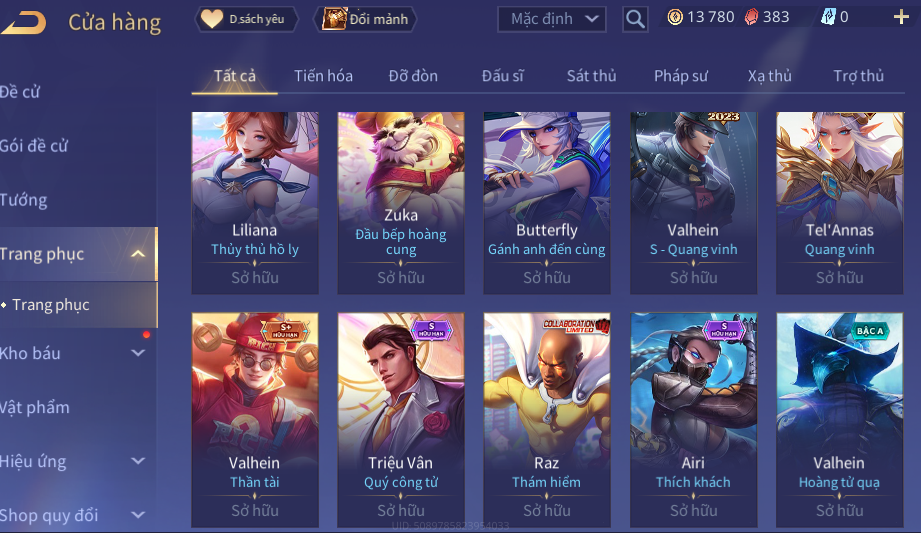Switch to the Sát thủ tab
The height and width of the screenshot is (533, 921).
click(x=591, y=76)
